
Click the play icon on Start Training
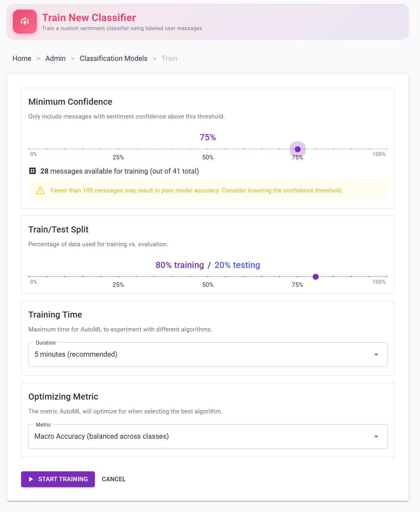(x=31, y=479)
